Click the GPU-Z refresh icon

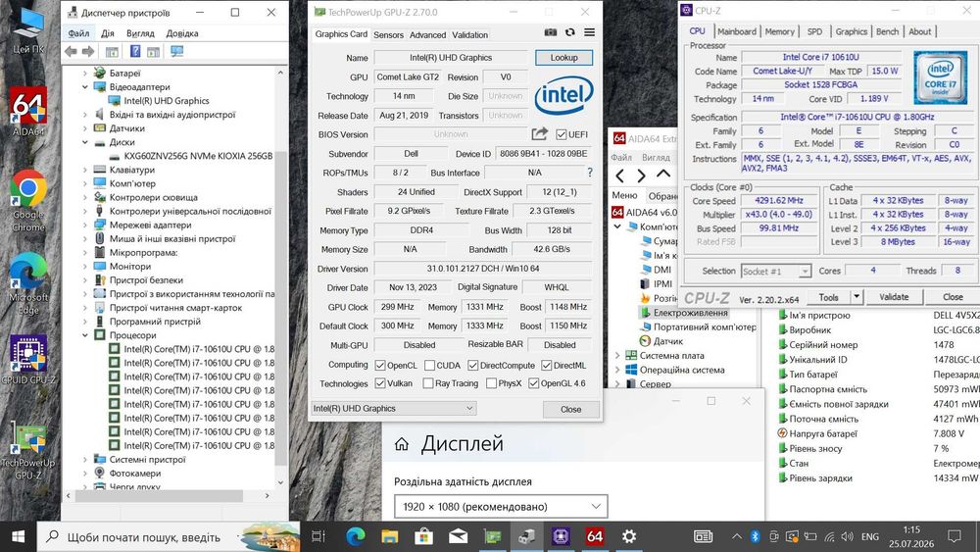point(570,32)
